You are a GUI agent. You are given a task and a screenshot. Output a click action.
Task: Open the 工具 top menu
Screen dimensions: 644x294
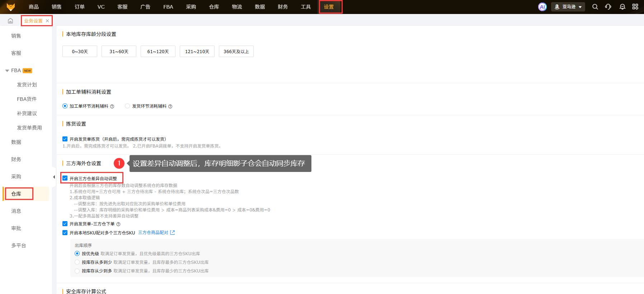click(306, 7)
